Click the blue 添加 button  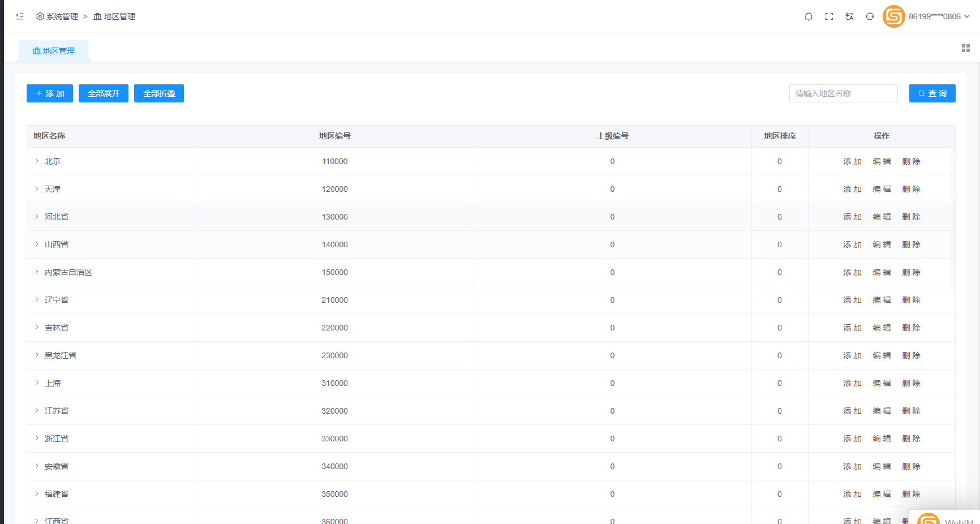[x=50, y=93]
